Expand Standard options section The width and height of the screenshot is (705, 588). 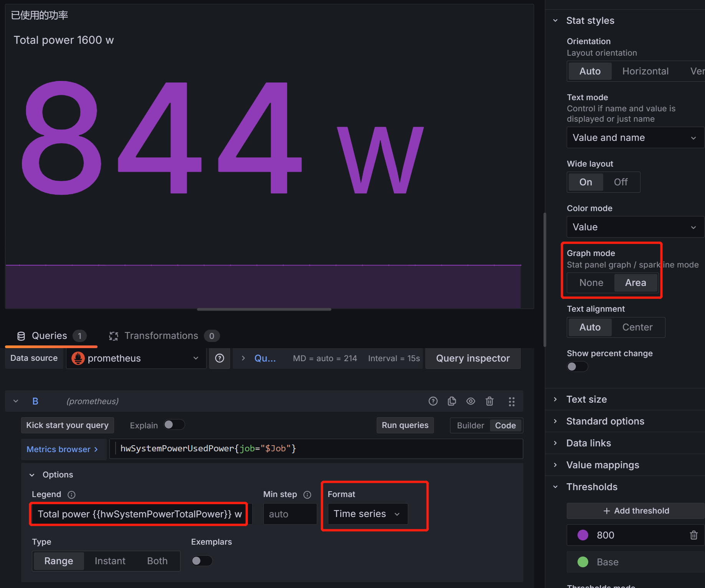(x=555, y=421)
